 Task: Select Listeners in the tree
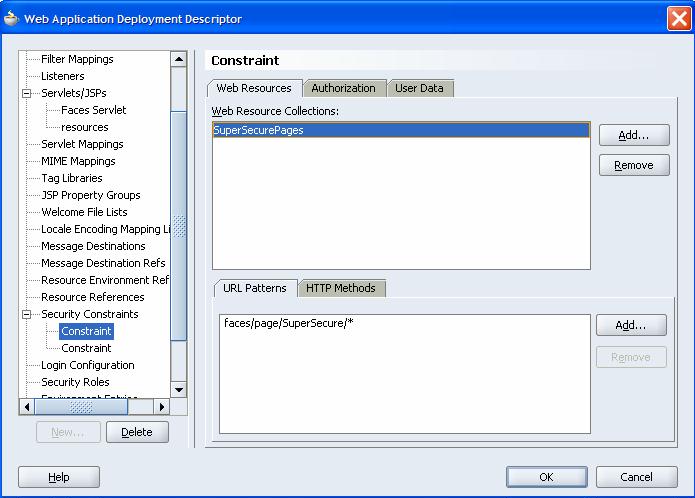click(x=62, y=76)
